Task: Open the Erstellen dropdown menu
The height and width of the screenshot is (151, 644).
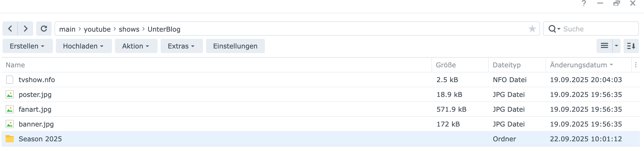Action: 27,46
